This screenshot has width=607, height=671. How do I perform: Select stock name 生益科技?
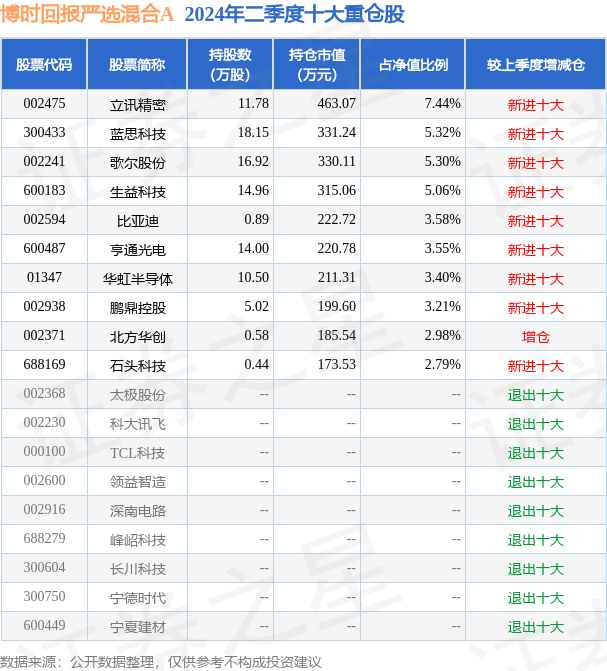click(137, 192)
